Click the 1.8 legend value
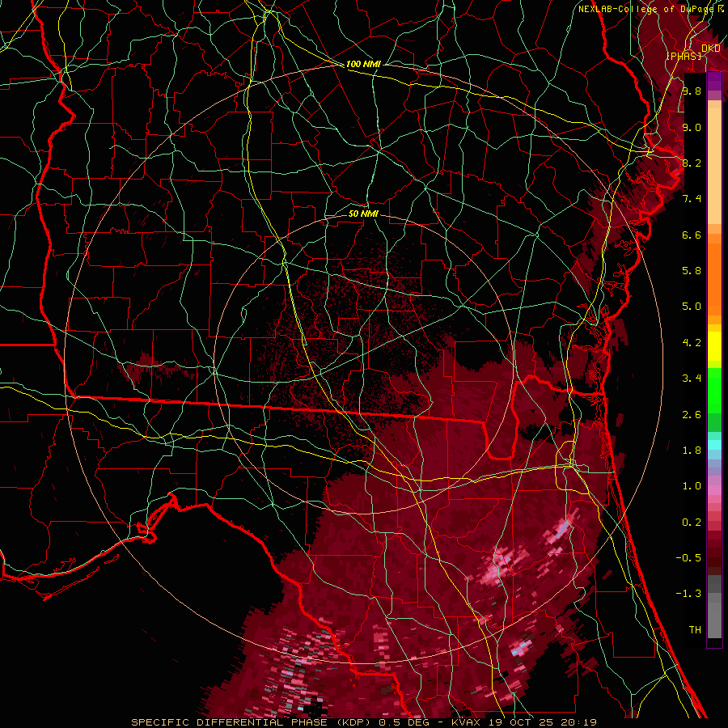The width and height of the screenshot is (728, 728). (692, 451)
